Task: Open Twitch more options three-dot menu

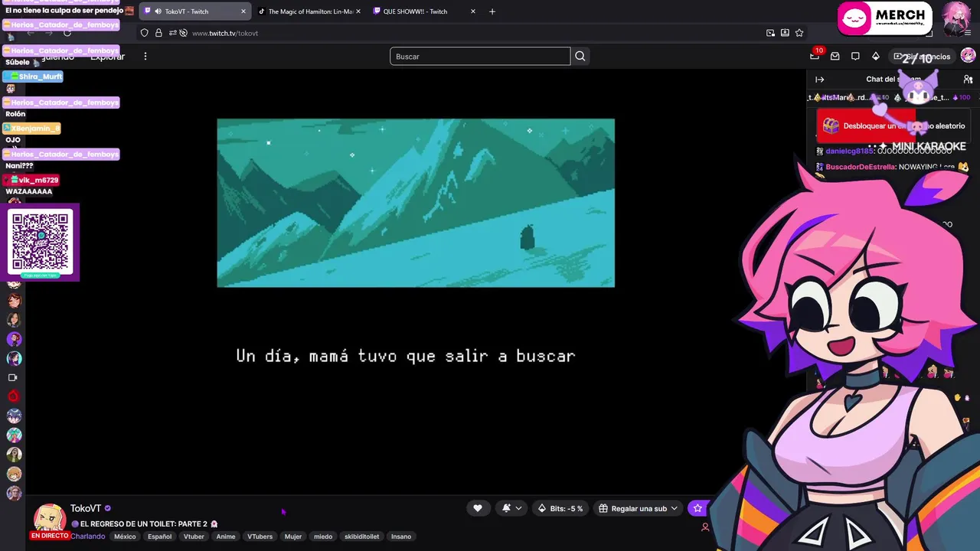Action: pos(145,56)
